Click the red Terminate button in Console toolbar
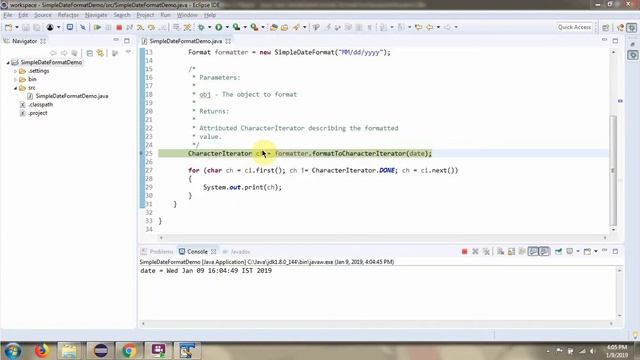The width and height of the screenshot is (640, 360). pos(464,251)
